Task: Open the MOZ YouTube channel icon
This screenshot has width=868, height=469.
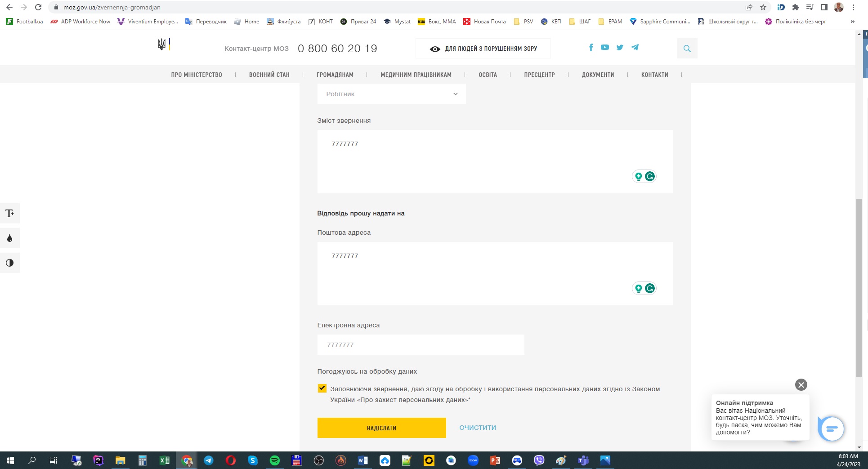Action: (605, 48)
